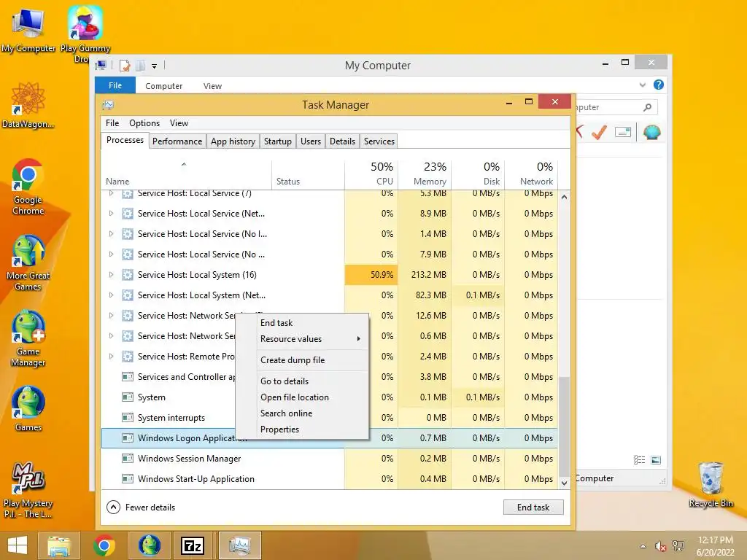Show hidden tray icons arrow
This screenshot has height=560, width=747.
click(643, 546)
